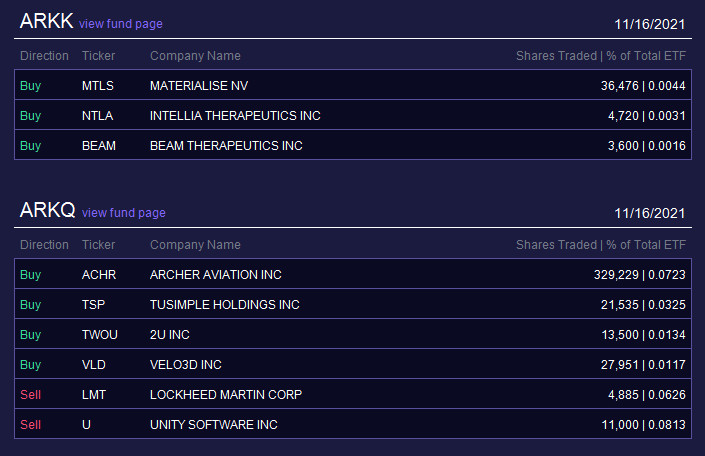The height and width of the screenshot is (456, 705).
Task: Select the Unity Software Inc sell row
Action: pyautogui.click(x=353, y=424)
